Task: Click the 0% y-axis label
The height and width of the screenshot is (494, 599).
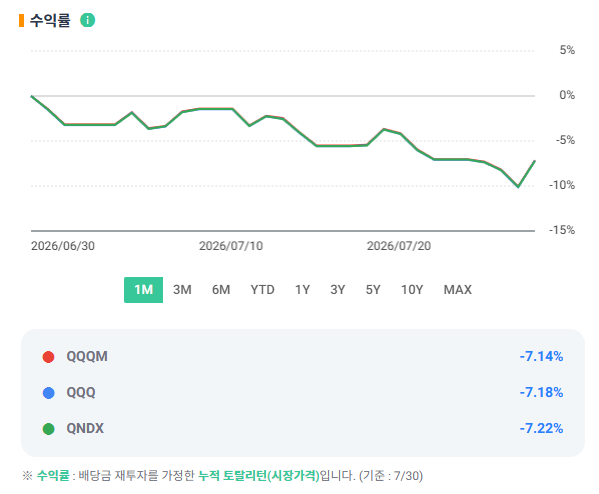Action: (567, 95)
